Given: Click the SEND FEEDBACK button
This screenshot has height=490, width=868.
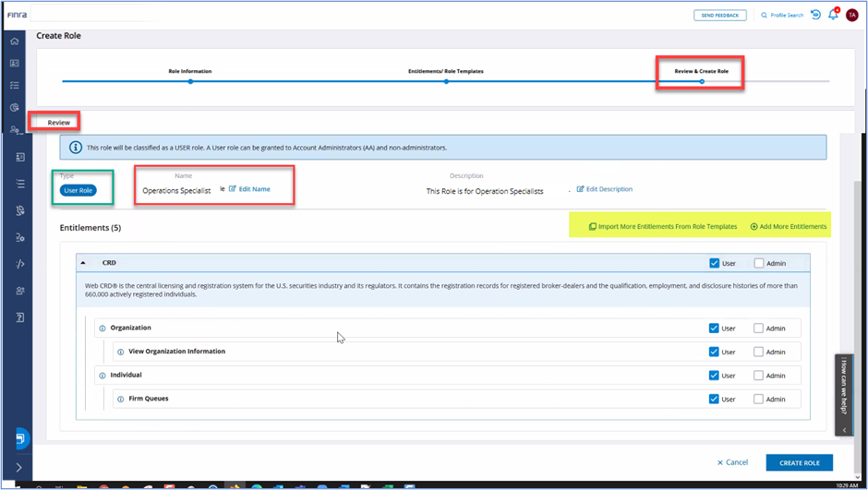Looking at the screenshot, I should [719, 16].
